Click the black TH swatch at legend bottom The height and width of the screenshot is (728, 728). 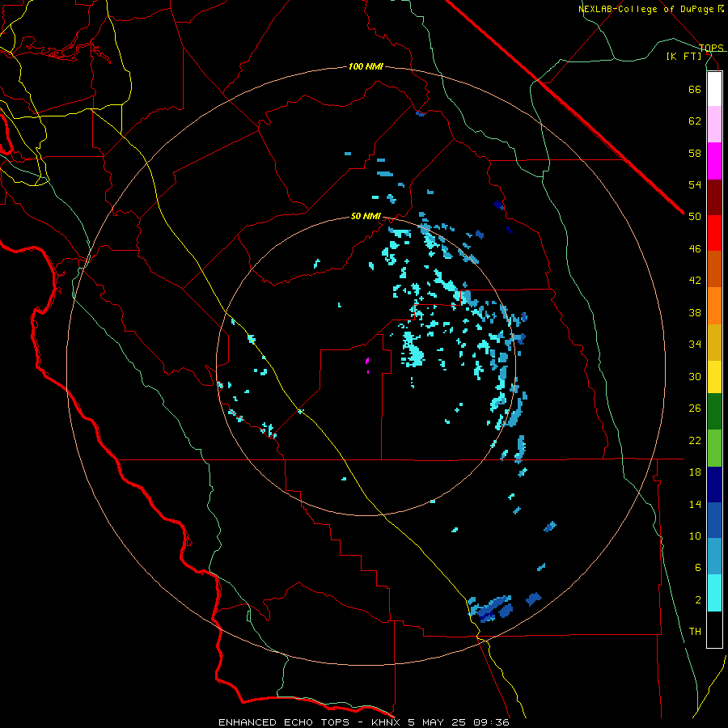click(x=714, y=629)
